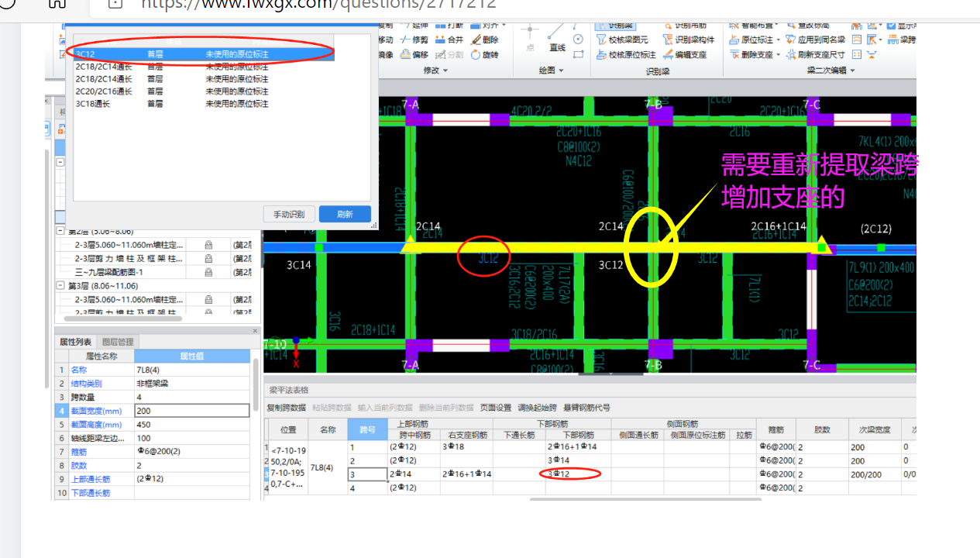The height and width of the screenshot is (558, 980).
Task: Select the 旋转 rotate tool
Action: [485, 55]
